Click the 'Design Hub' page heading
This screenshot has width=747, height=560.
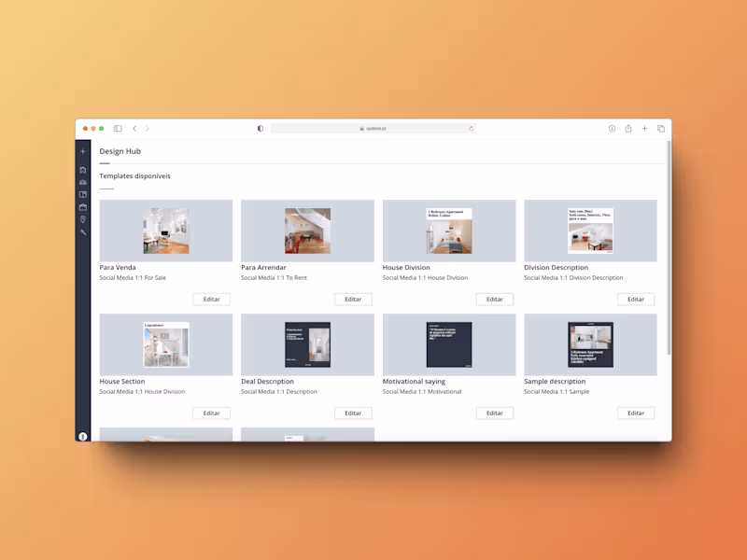coord(120,151)
